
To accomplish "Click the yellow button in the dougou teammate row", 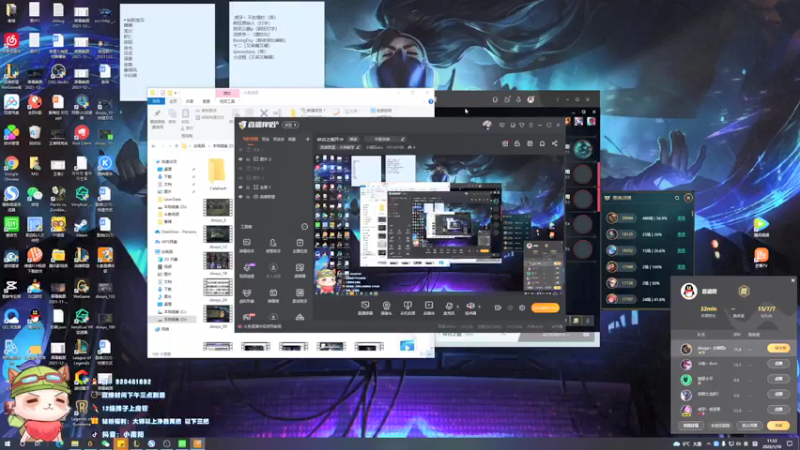I will click(x=779, y=348).
